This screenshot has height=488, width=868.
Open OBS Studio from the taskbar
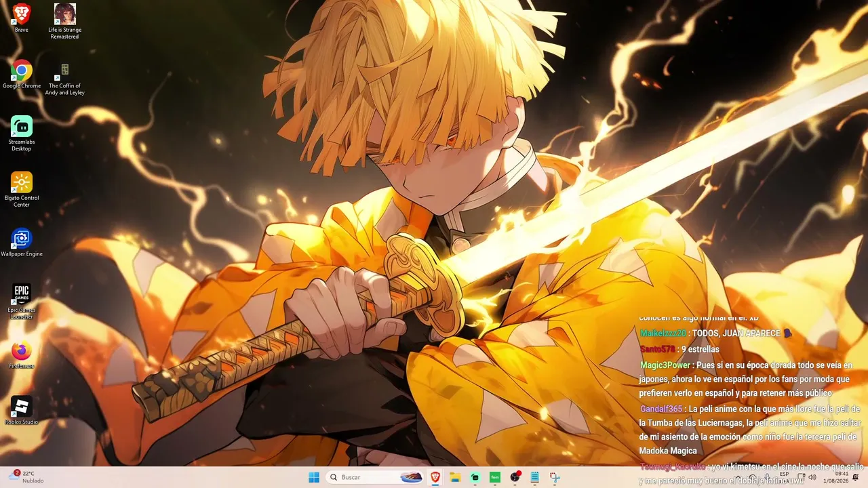(x=515, y=477)
